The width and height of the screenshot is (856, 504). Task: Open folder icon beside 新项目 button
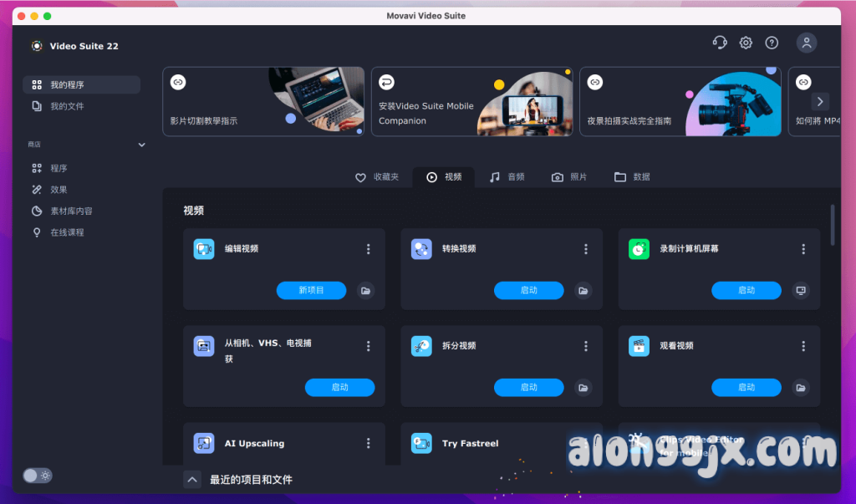365,291
